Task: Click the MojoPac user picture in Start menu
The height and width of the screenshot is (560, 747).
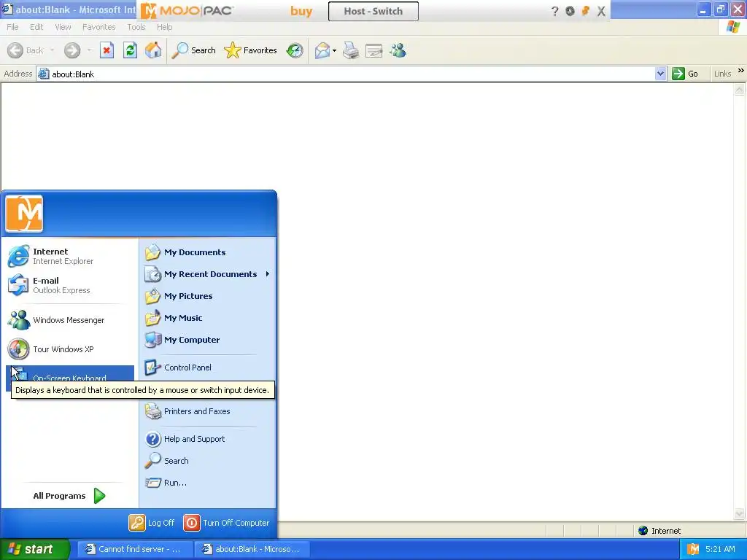Action: tap(24, 214)
